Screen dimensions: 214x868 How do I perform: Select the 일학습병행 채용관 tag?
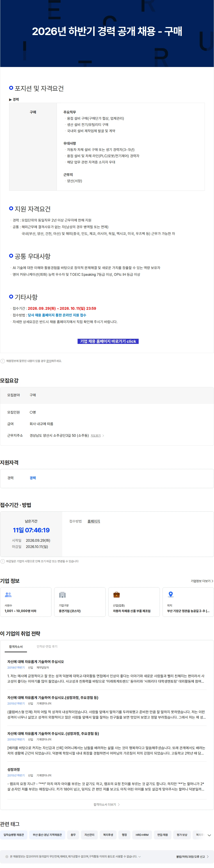(14, 835)
